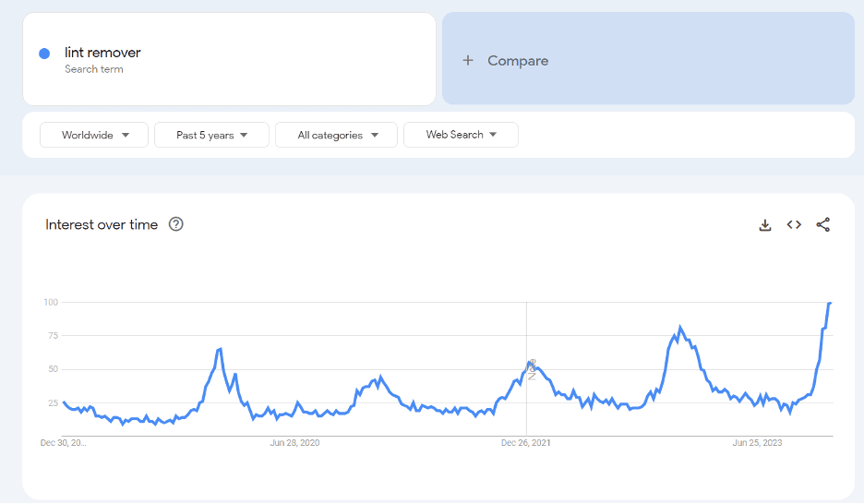864x504 pixels.
Task: Click the 25 value on the y-axis
Action: pos(53,402)
